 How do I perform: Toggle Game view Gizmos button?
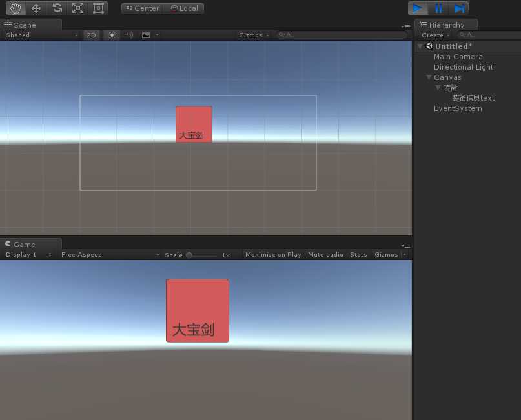coord(386,255)
